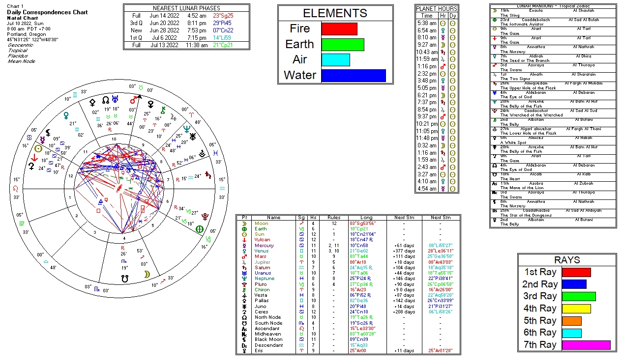Click the '+377 days' next station cell
The image size is (623, 364).
[405, 251]
